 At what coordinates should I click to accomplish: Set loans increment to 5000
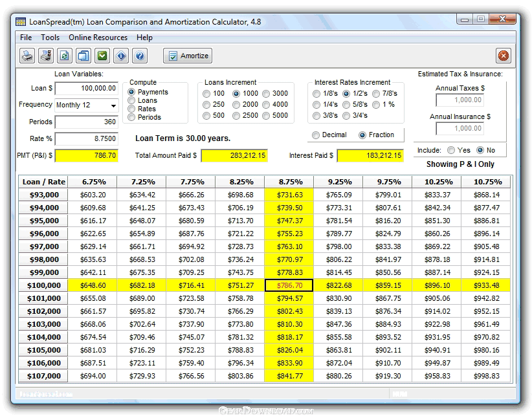click(x=266, y=116)
